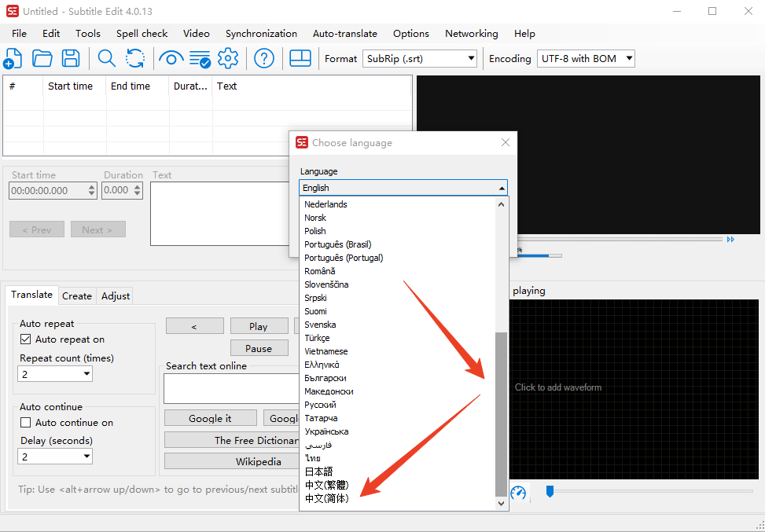This screenshot has width=765, height=532.
Task: Open the Repeat count dropdown
Action: click(x=55, y=374)
